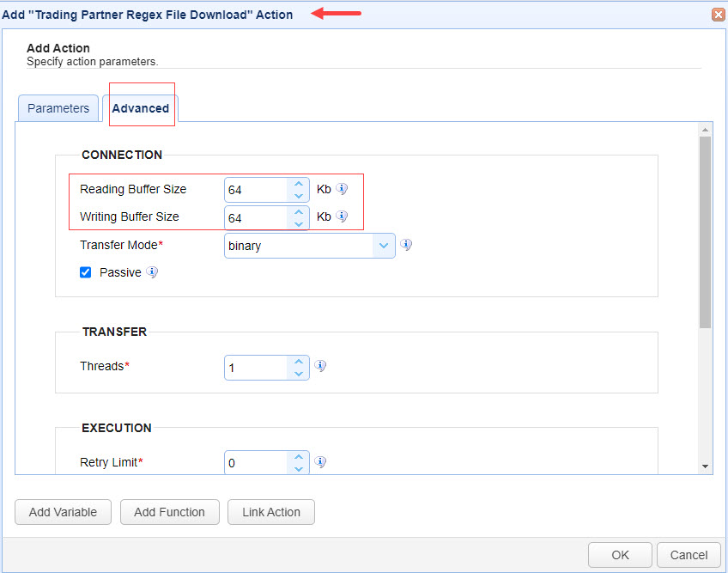Click info icon beside Transfer Mode dropdown
Image resolution: width=728 pixels, height=573 pixels.
point(406,245)
